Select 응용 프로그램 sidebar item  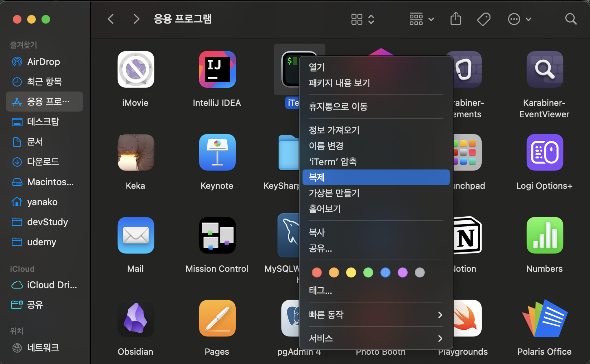44,102
